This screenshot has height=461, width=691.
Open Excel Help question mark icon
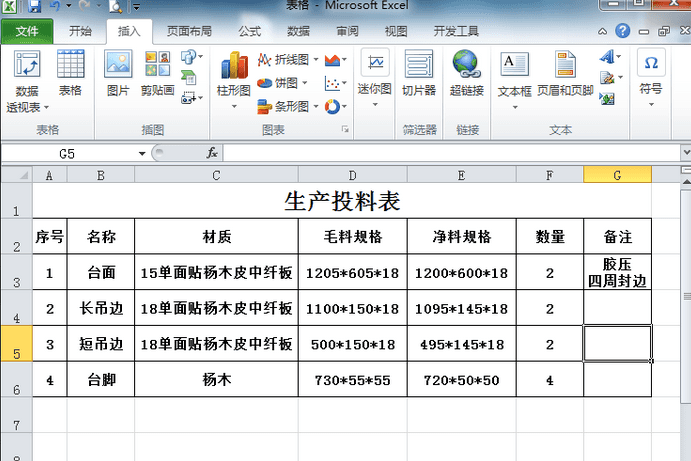pos(622,31)
